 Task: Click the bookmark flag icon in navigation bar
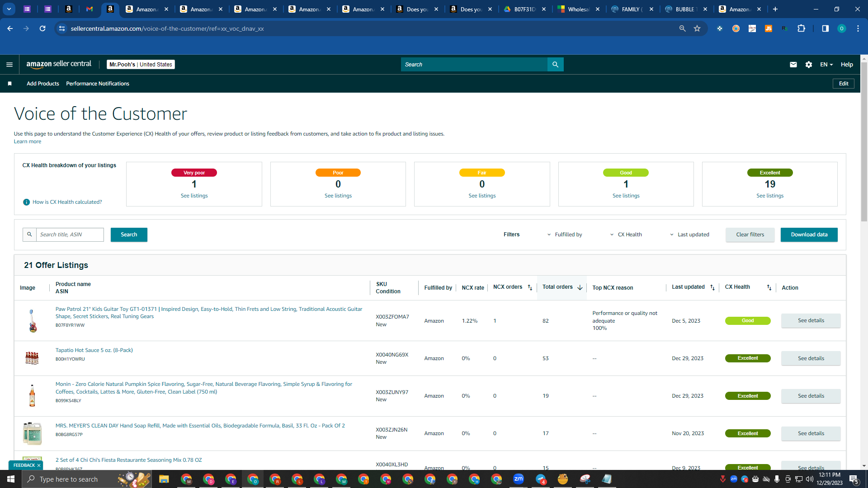click(9, 84)
